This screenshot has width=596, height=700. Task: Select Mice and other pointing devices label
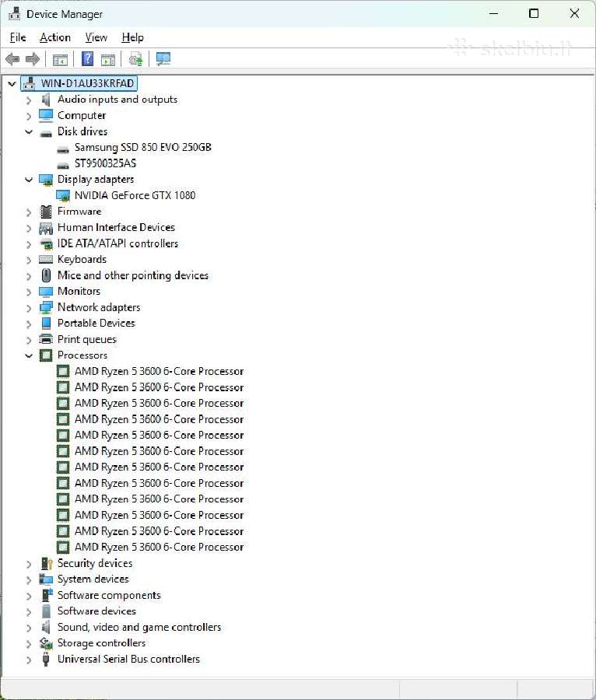coord(133,275)
